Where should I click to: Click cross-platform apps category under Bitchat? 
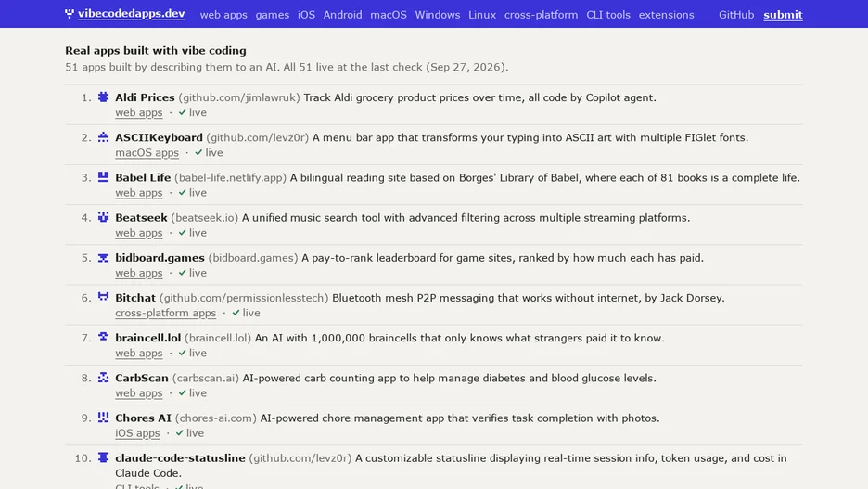click(165, 313)
